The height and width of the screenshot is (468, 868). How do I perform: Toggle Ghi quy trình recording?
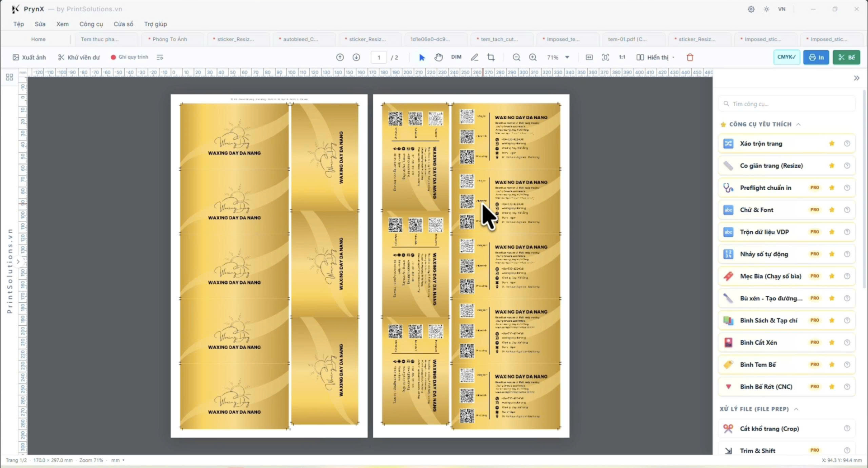[x=129, y=57]
